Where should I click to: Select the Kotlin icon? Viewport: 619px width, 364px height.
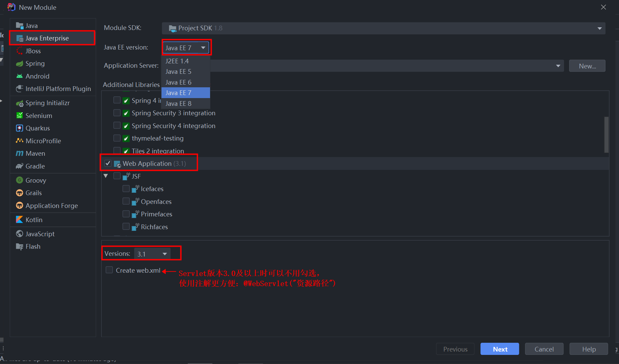pyautogui.click(x=20, y=220)
